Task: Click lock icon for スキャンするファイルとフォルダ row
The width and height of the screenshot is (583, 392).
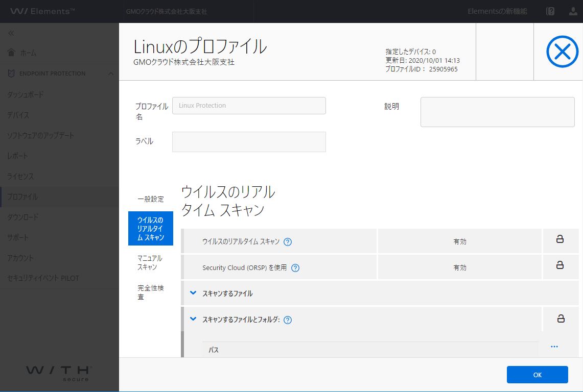Action: click(x=561, y=318)
